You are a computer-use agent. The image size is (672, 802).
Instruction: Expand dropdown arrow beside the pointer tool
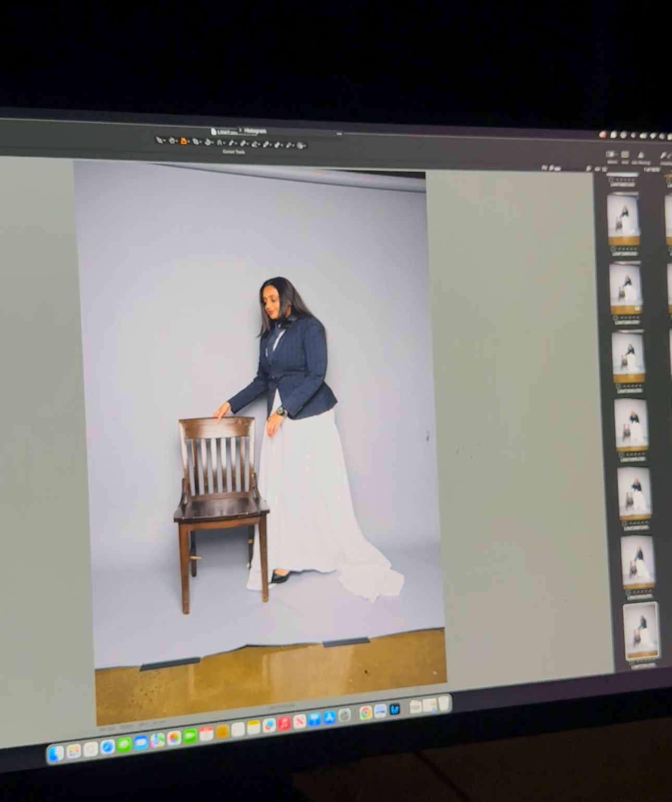(165, 140)
